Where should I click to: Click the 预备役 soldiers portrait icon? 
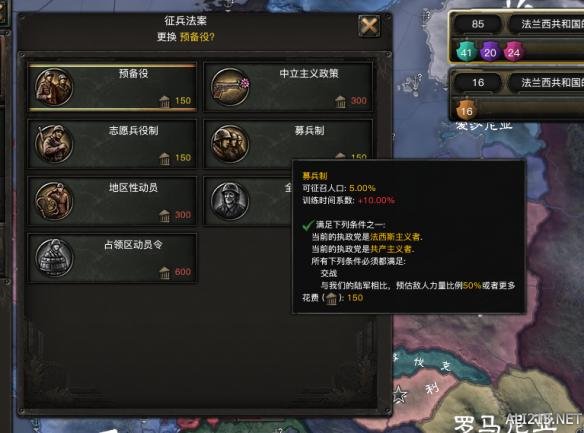coord(54,87)
